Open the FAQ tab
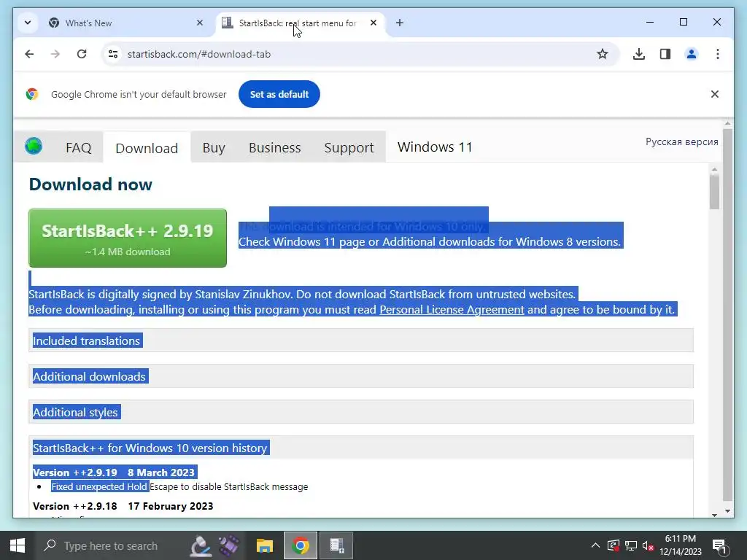 (x=79, y=147)
